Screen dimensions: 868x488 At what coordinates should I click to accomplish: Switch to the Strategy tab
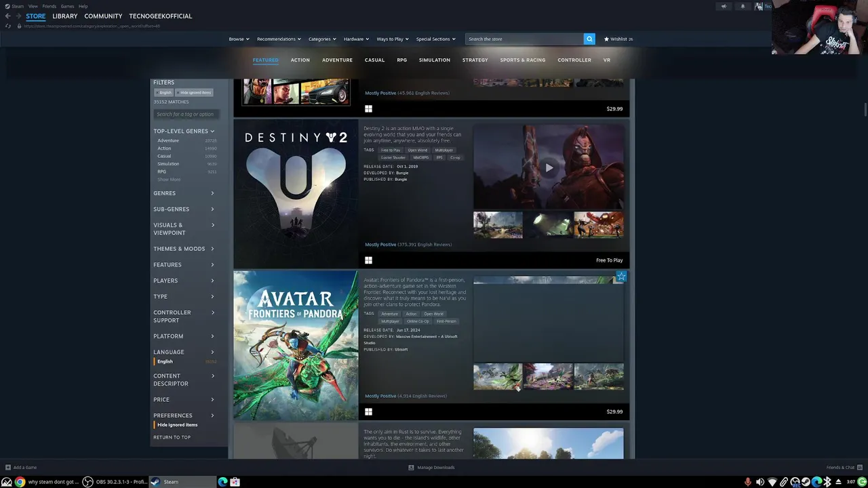point(475,60)
